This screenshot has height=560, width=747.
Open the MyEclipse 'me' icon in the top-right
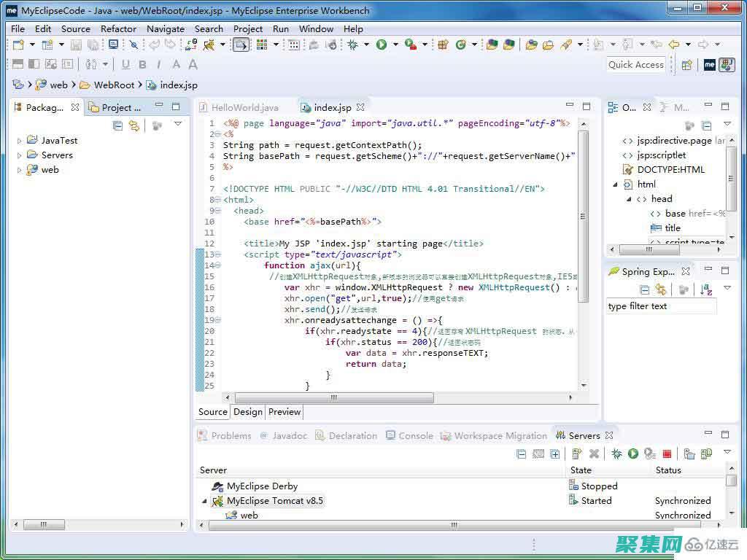pyautogui.click(x=711, y=64)
